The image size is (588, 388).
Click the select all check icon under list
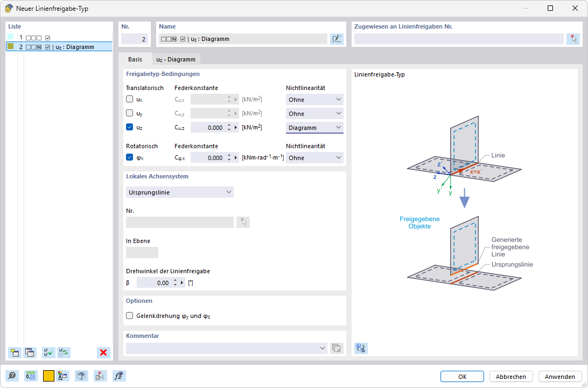click(x=48, y=352)
